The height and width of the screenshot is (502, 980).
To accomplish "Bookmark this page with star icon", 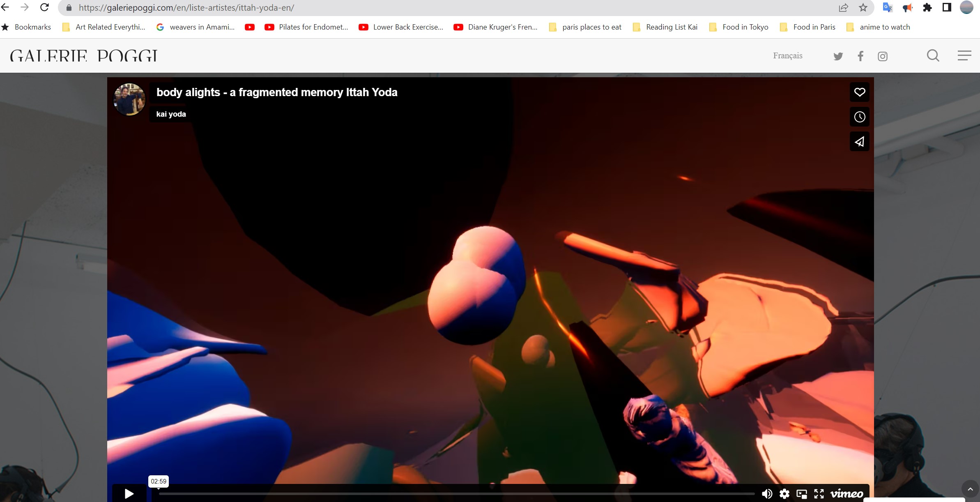I will (x=863, y=7).
